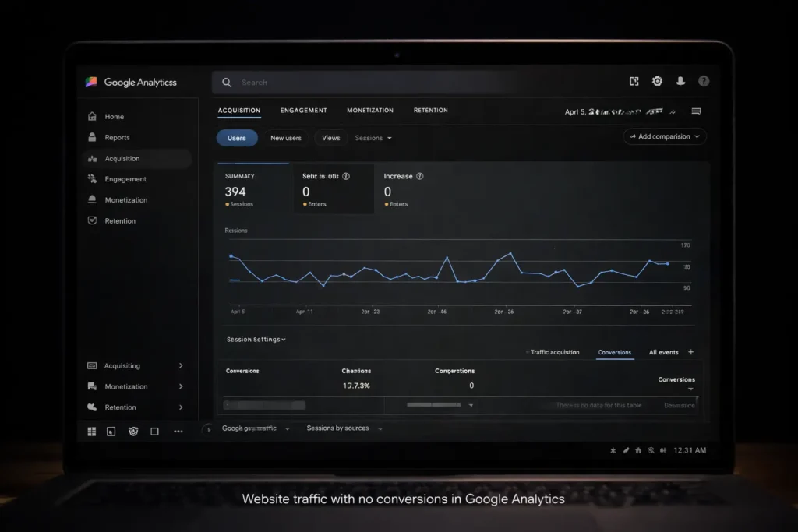The image size is (798, 532).
Task: Click the Reports icon in sidebar
Action: point(92,138)
